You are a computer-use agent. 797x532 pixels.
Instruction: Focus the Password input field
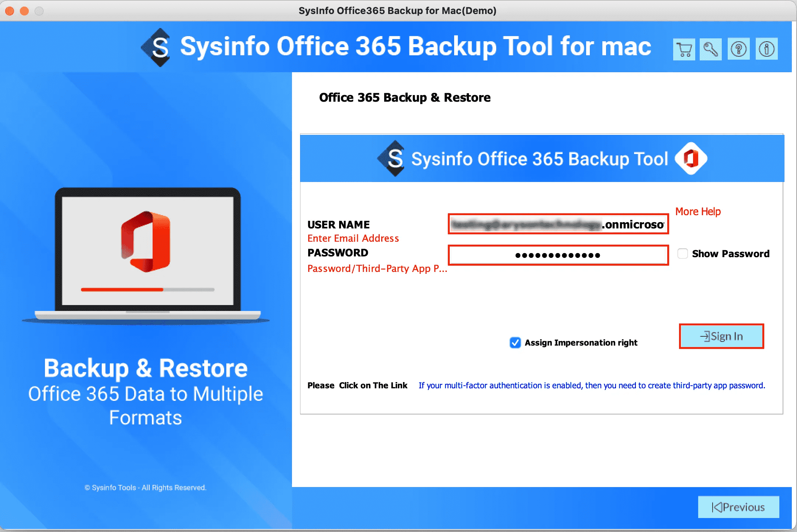558,255
